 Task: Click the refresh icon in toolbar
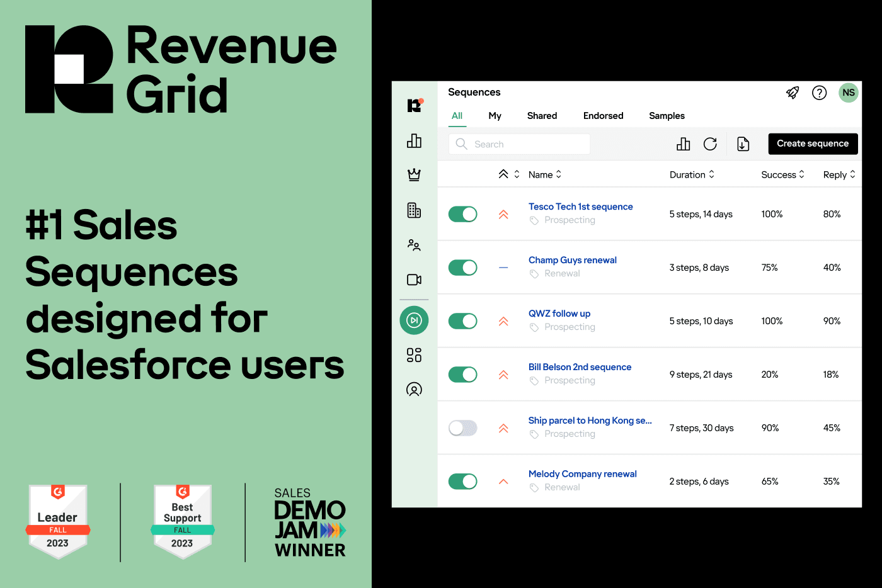tap(710, 144)
